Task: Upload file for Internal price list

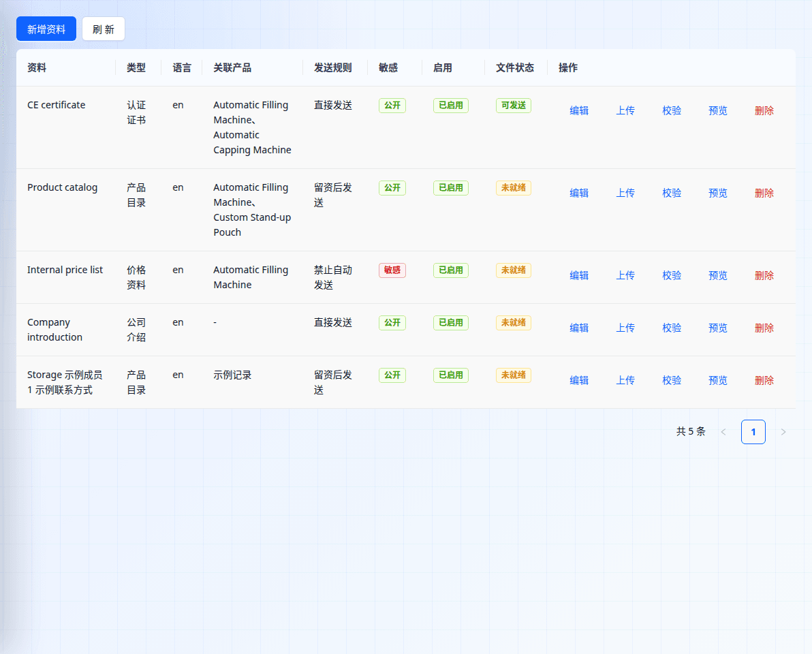Action: tap(625, 275)
